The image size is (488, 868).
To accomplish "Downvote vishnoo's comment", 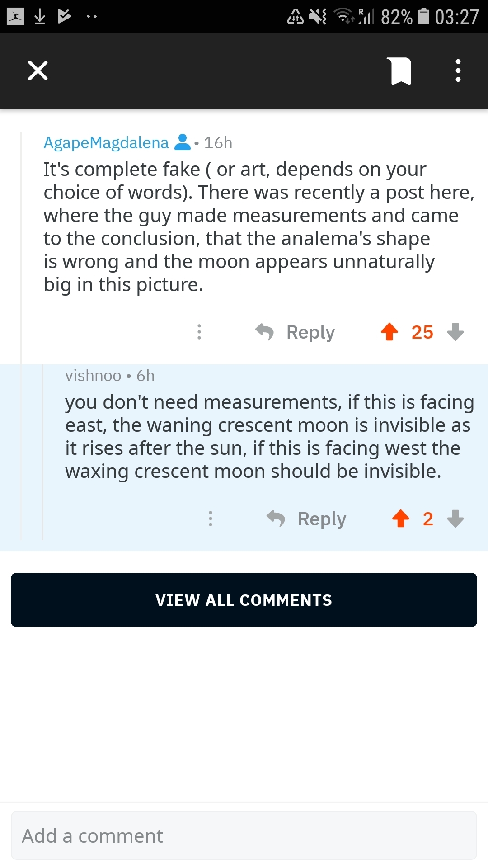I will (x=455, y=519).
